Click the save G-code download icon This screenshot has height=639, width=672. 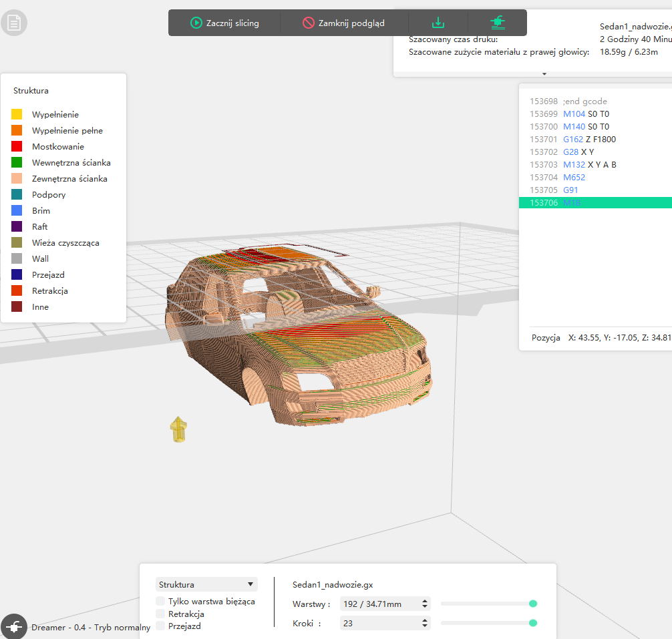point(438,23)
